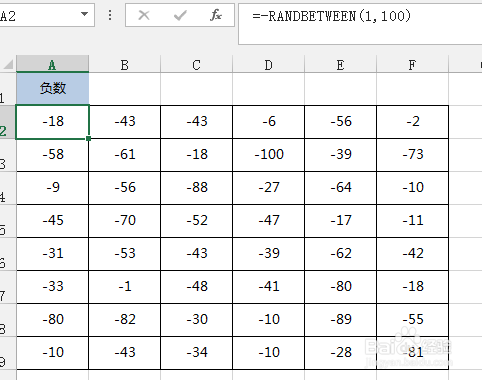Click the fill handle of cell A2

pyautogui.click(x=89, y=138)
